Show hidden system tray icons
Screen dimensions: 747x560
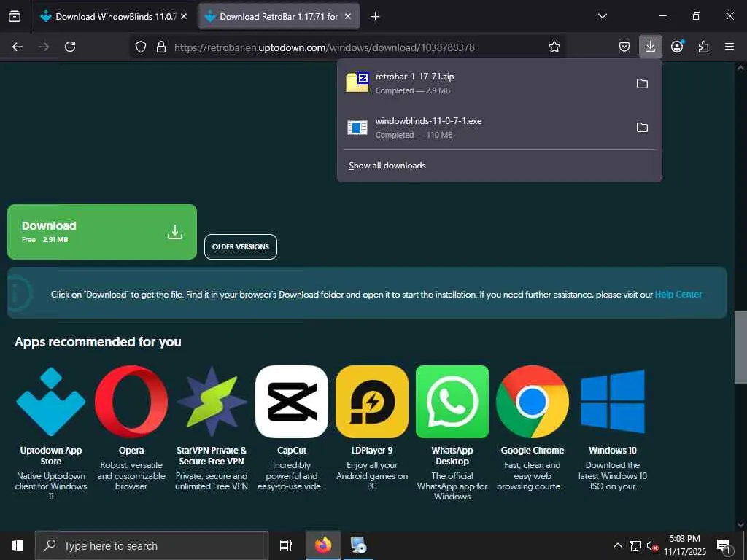[x=617, y=545]
